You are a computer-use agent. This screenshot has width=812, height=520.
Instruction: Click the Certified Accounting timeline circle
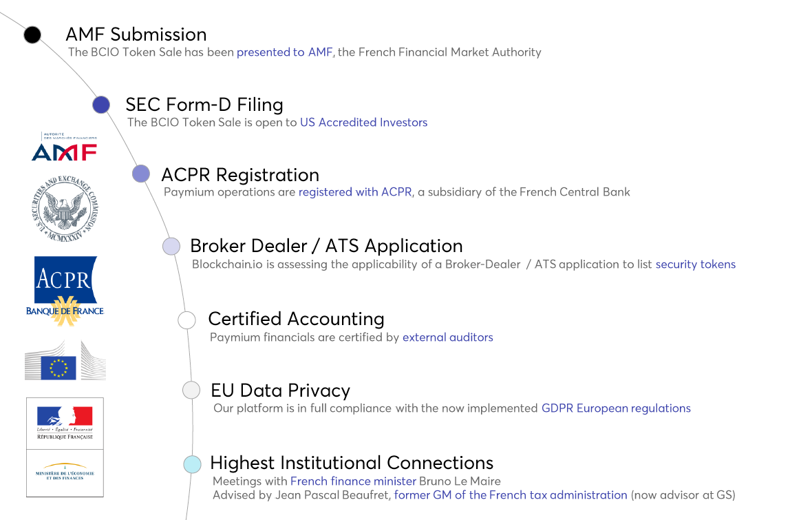[186, 320]
